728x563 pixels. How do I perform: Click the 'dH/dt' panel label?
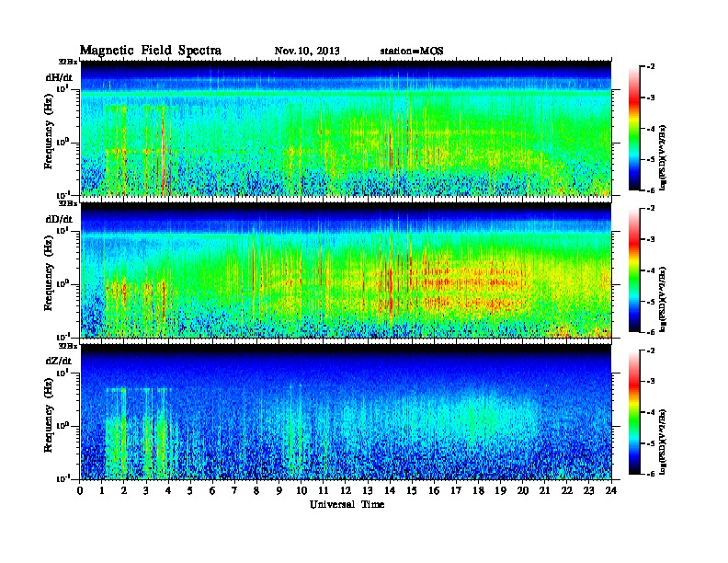pyautogui.click(x=59, y=77)
